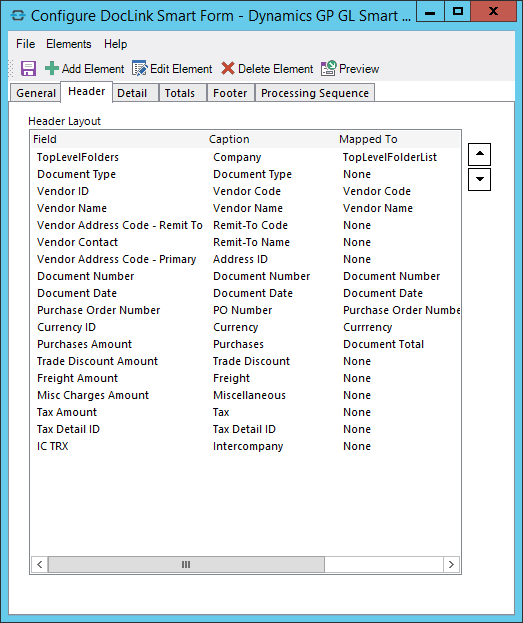This screenshot has height=623, width=523.
Task: Move selected field down with arrow button
Action: tap(479, 179)
